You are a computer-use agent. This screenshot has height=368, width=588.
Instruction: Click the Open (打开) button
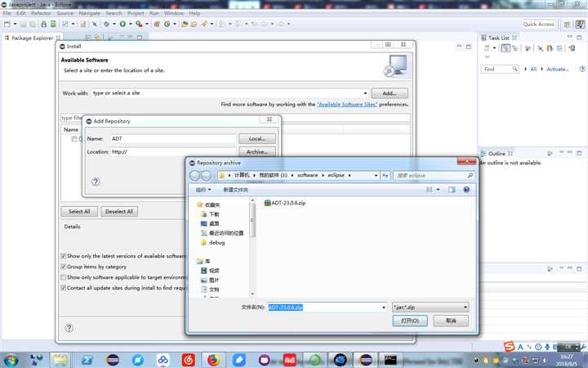pos(410,321)
